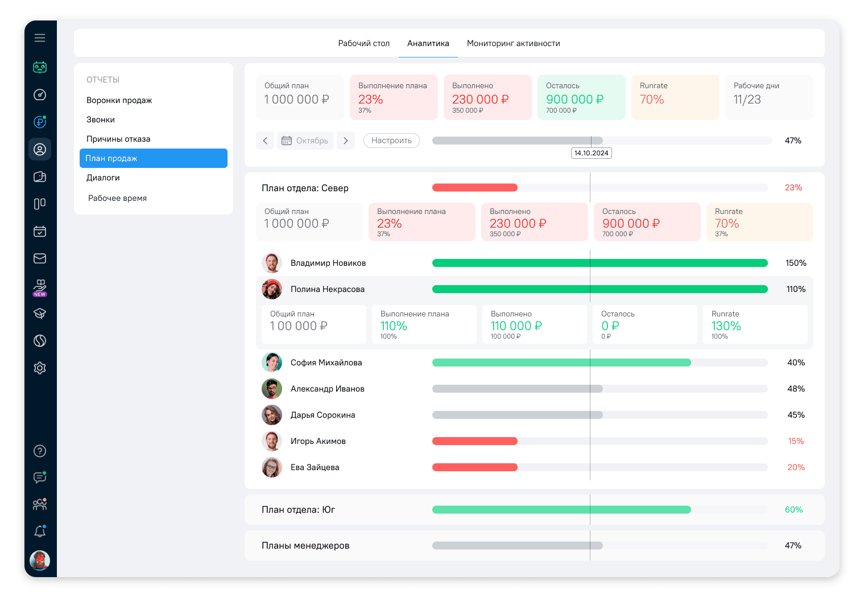Expand Владимир Новиков's plan row

click(x=328, y=263)
